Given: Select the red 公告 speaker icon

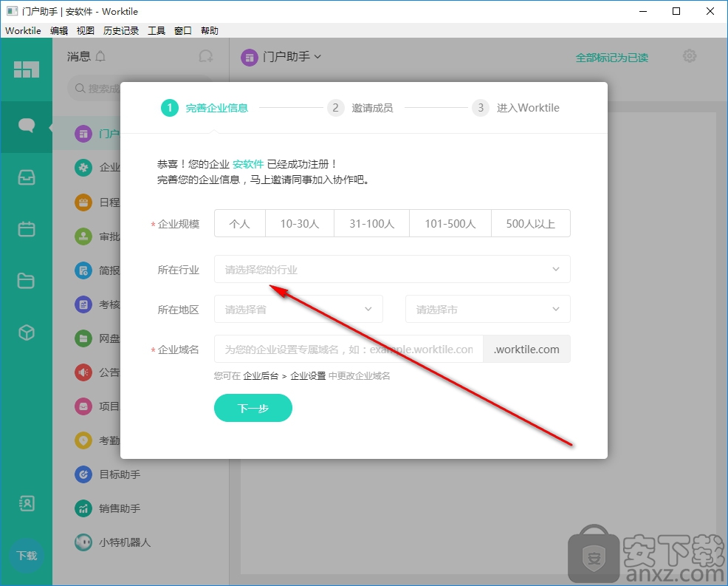Looking at the screenshot, I should tap(83, 372).
